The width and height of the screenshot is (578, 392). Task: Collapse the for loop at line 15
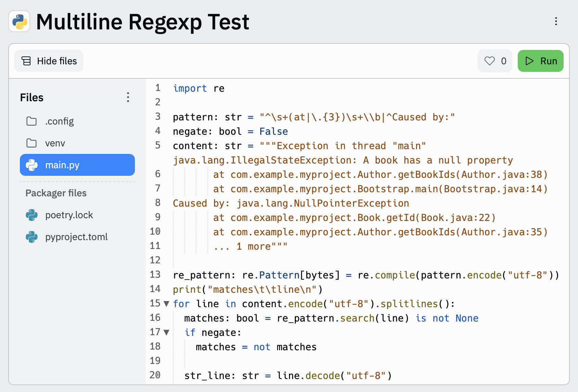tap(166, 304)
